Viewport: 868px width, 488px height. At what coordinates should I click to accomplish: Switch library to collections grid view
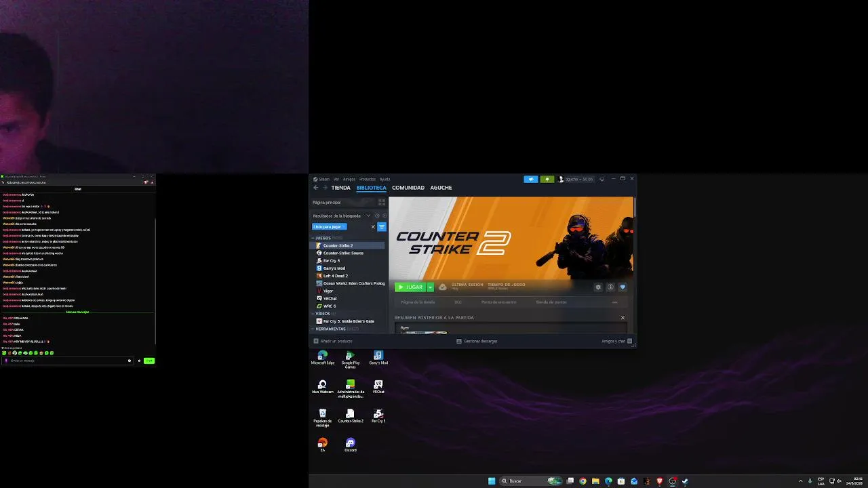point(382,202)
